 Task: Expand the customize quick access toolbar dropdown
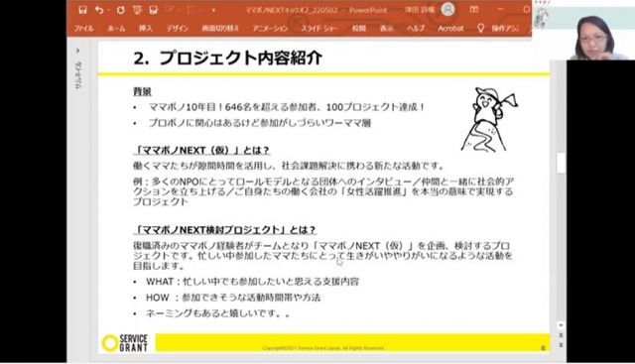point(213,10)
